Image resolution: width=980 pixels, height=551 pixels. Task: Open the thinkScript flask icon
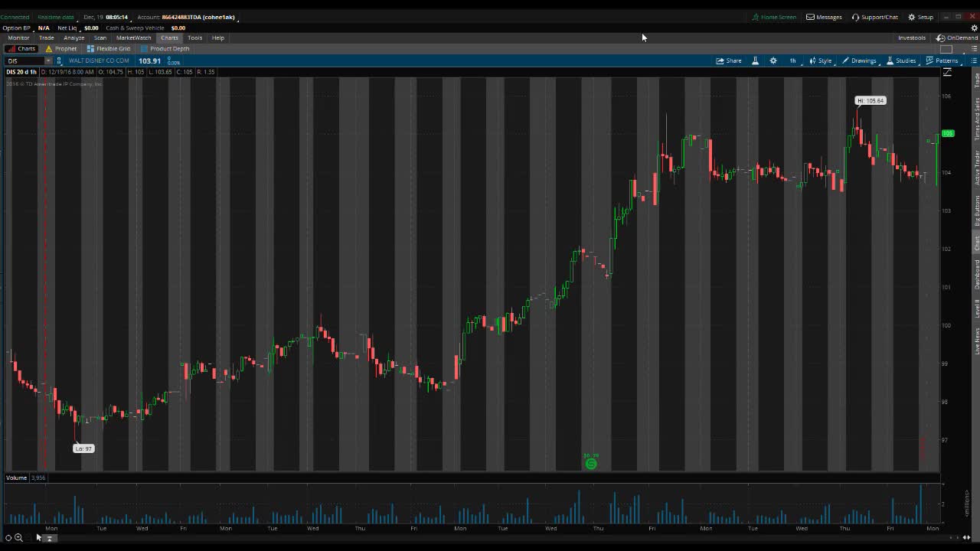click(x=755, y=60)
